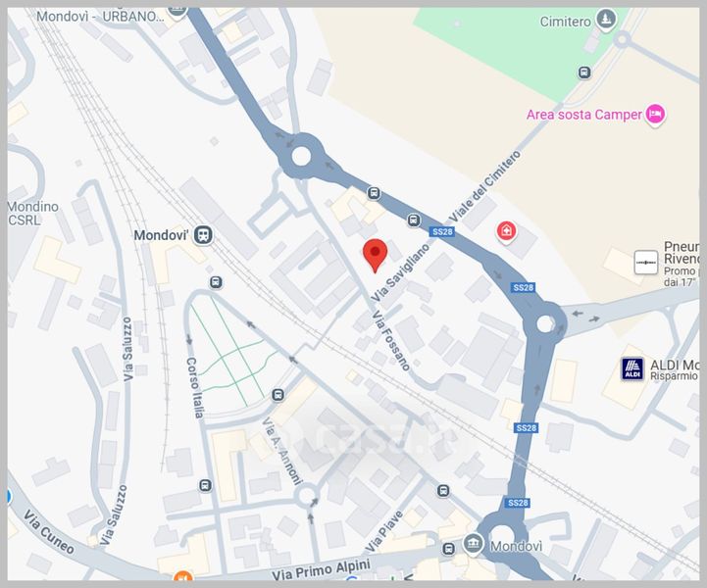Viewport: 707px width, 588px height.
Task: Select the Mondovì museum icon at bottom
Action: click(473, 544)
